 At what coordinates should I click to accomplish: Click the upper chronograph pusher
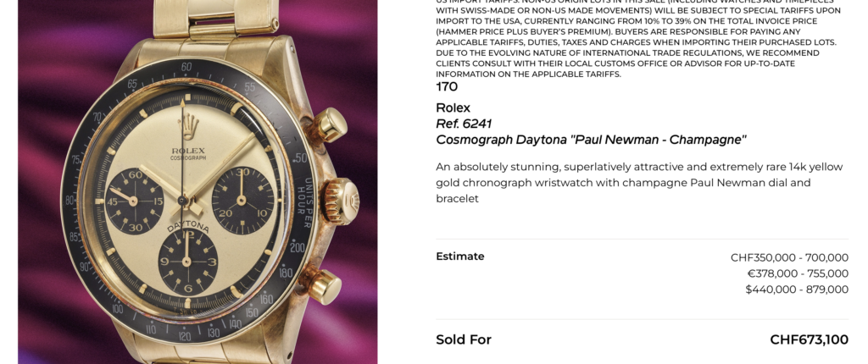pos(329,125)
